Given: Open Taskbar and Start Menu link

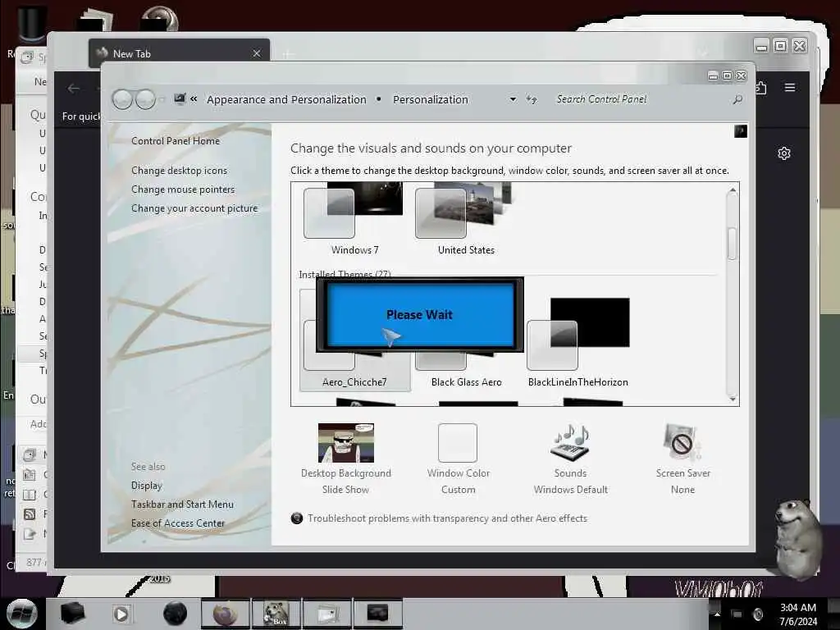Looking at the screenshot, I should 182,504.
